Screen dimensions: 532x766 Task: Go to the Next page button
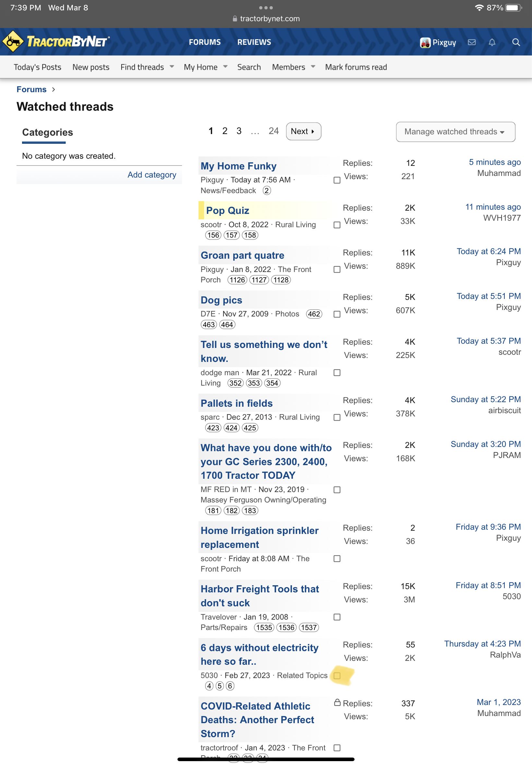(x=303, y=131)
